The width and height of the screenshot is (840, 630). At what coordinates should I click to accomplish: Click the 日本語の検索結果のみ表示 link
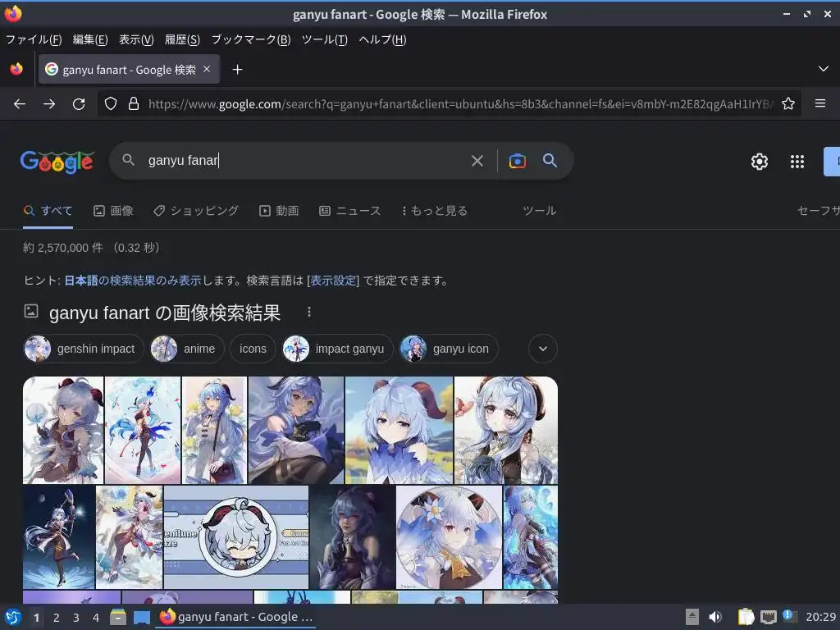(132, 281)
